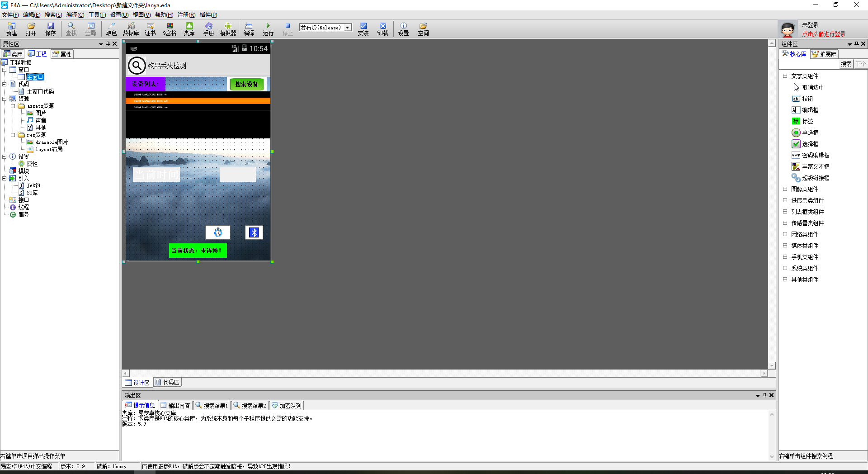Image resolution: width=868 pixels, height=474 pixels.
Task: Open the 空间 space toolbar icon
Action: tap(423, 29)
